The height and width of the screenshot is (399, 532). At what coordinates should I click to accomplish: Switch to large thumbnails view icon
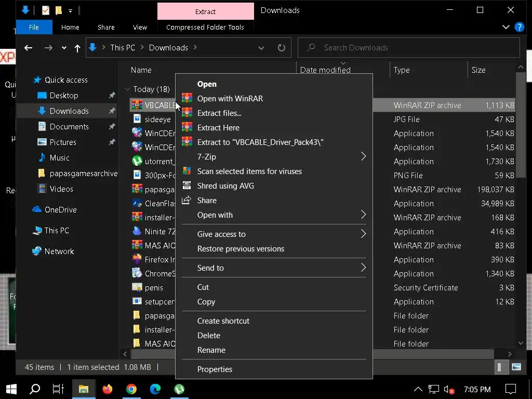(516, 367)
